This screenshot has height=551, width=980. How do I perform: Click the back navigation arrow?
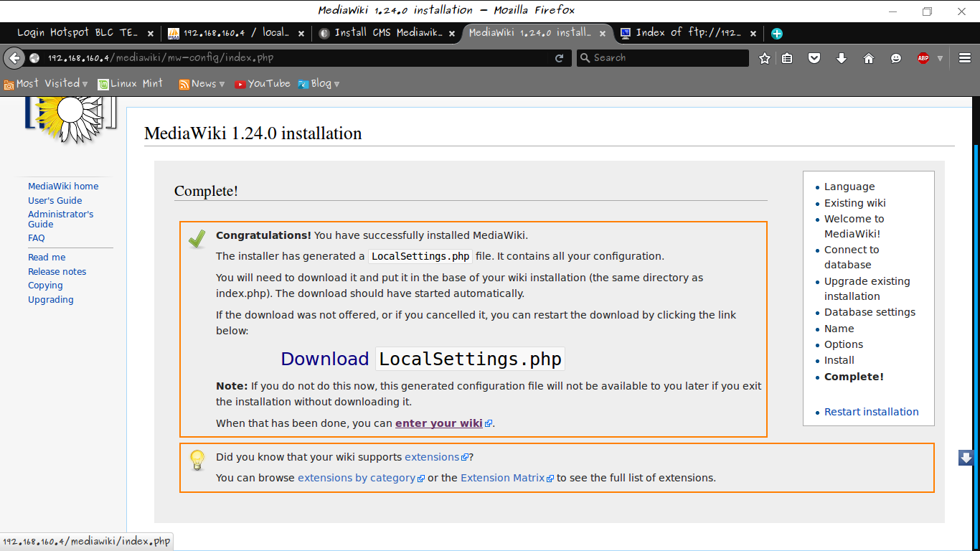14,58
